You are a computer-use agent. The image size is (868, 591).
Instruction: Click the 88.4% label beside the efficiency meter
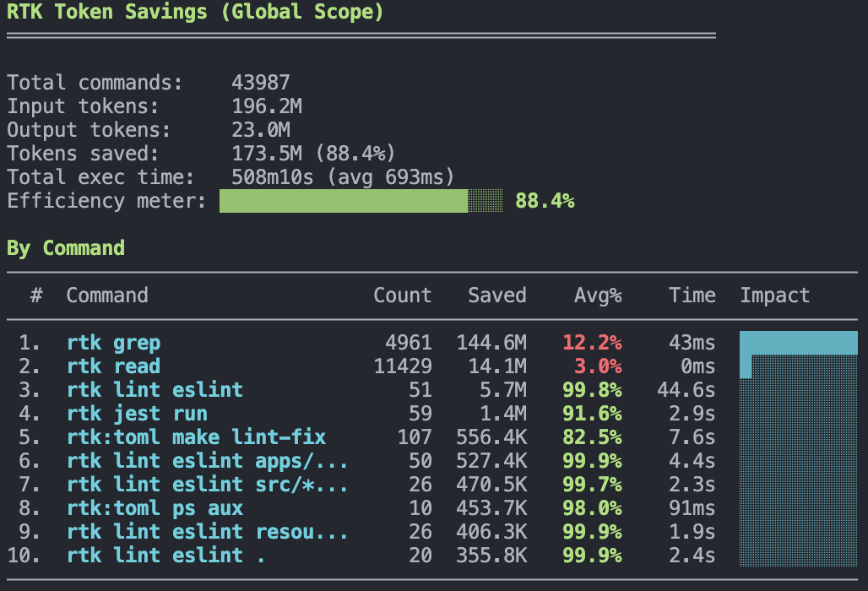[x=545, y=201]
